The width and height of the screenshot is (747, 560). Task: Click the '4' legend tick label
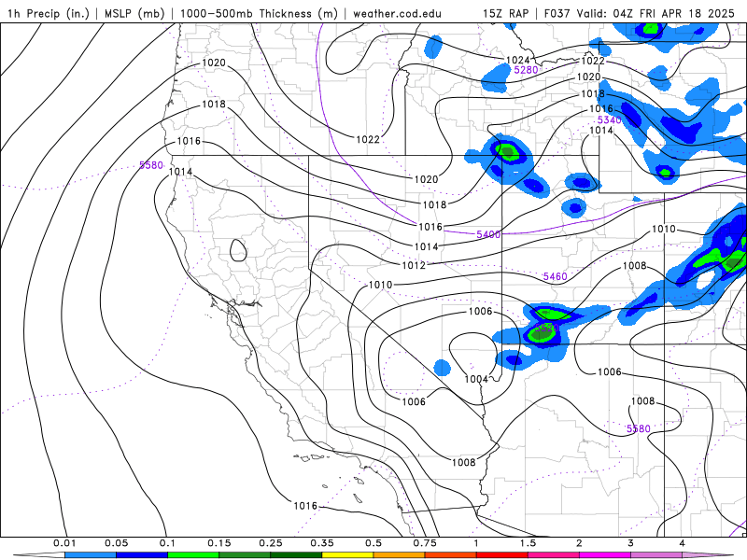point(683,543)
